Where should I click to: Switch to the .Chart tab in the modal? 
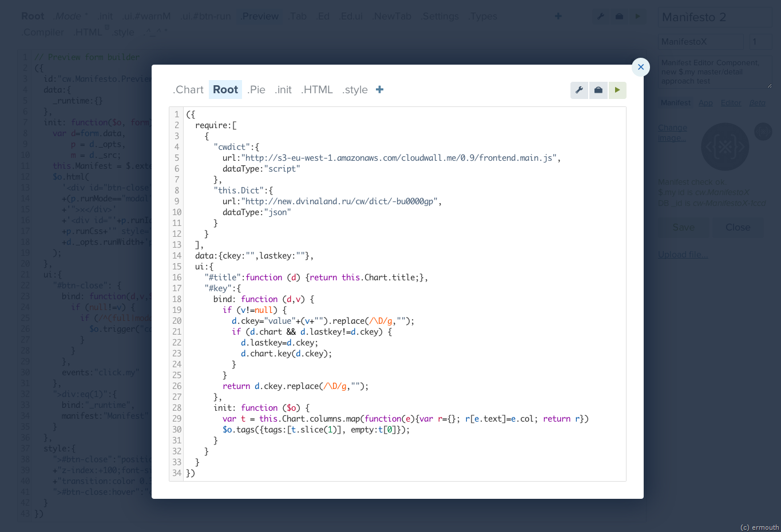pos(188,90)
